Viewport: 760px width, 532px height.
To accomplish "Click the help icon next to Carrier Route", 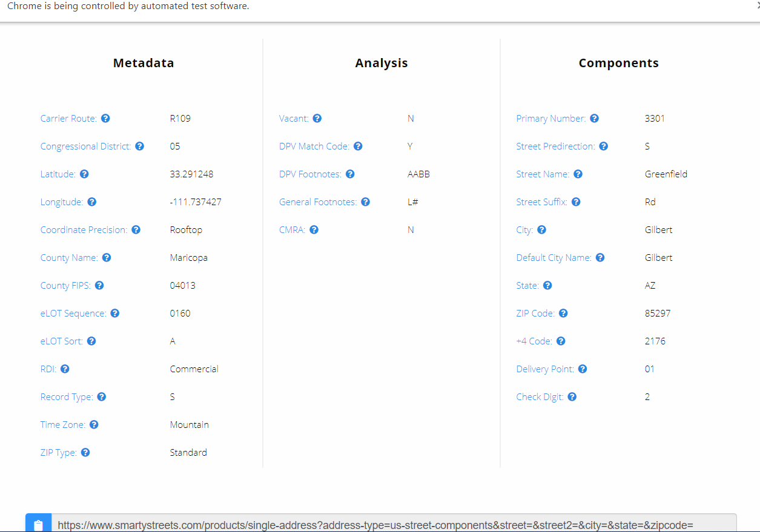I will click(105, 119).
